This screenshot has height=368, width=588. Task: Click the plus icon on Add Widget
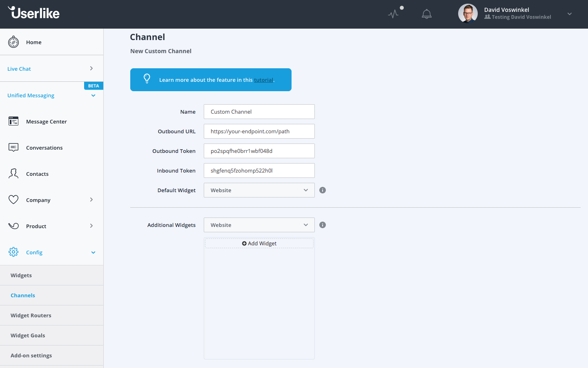coord(244,243)
